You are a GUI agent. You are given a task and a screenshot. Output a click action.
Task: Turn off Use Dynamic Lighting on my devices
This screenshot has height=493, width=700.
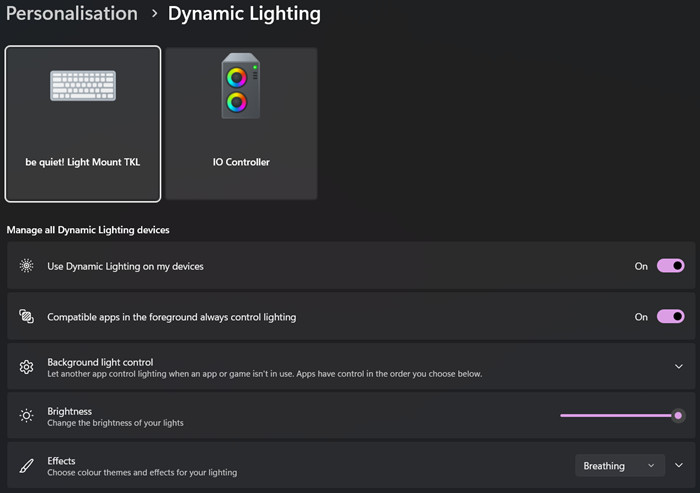[670, 266]
